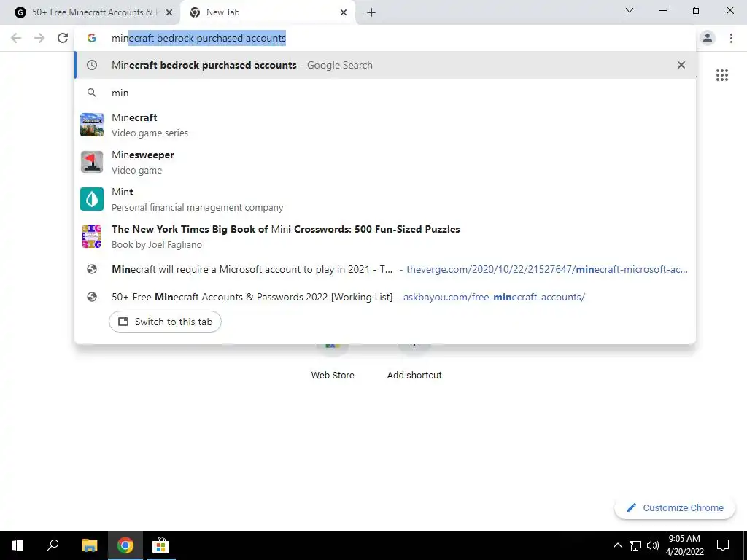
Task: Open the Google apps grid
Action: click(722, 75)
